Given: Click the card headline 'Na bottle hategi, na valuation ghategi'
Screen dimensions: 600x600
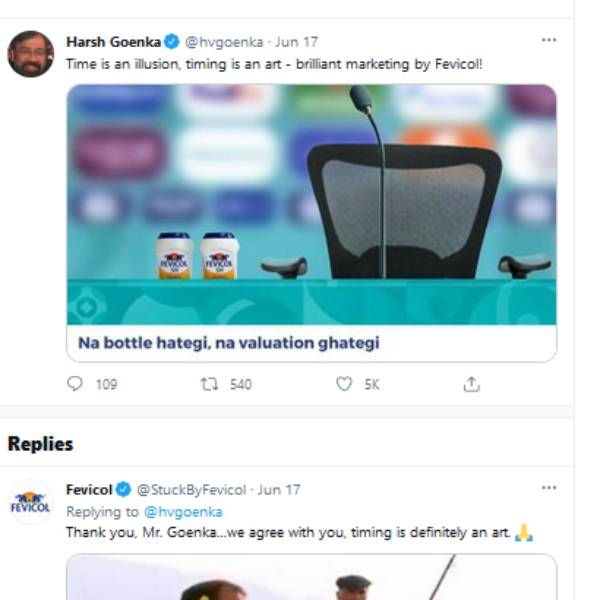Looking at the screenshot, I should 229,343.
